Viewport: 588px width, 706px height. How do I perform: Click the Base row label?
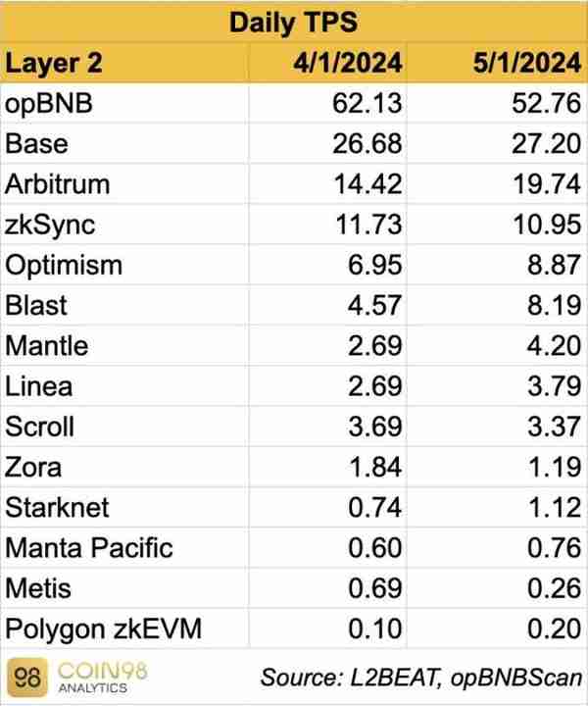(x=36, y=144)
